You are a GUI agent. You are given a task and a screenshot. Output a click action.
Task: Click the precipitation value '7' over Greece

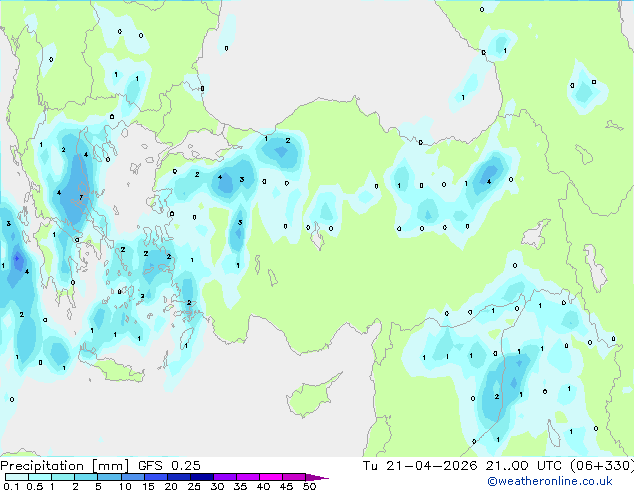tap(81, 198)
